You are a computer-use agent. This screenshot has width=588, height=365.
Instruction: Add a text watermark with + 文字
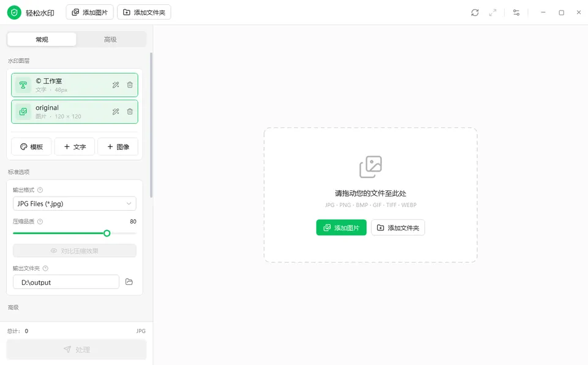coord(75,147)
